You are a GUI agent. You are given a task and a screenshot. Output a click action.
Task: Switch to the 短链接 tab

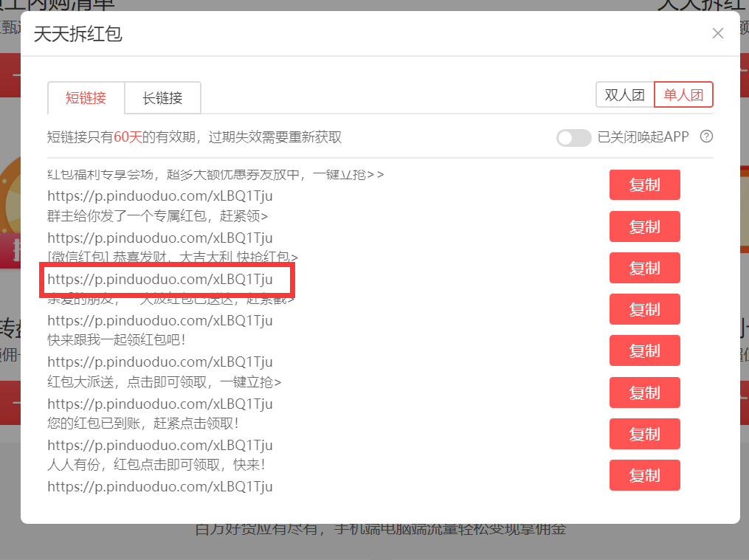click(x=86, y=98)
